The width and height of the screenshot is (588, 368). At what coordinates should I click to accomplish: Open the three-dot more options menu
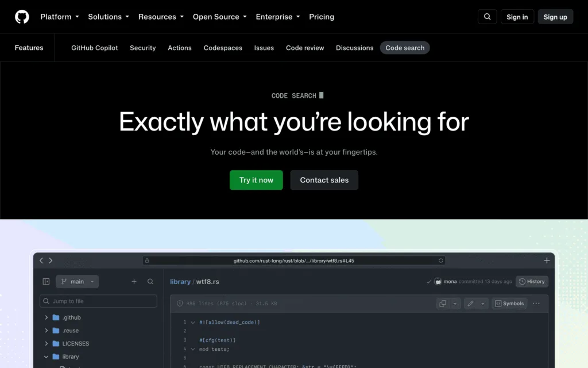pos(536,304)
